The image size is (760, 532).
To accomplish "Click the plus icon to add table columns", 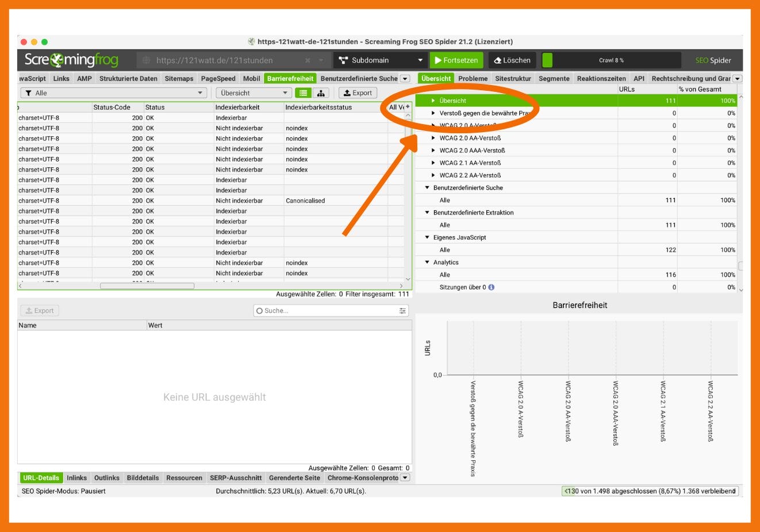I will click(408, 107).
